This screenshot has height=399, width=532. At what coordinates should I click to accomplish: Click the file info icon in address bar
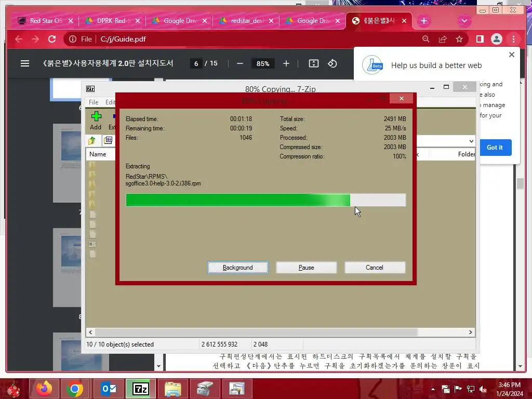pyautogui.click(x=73, y=39)
